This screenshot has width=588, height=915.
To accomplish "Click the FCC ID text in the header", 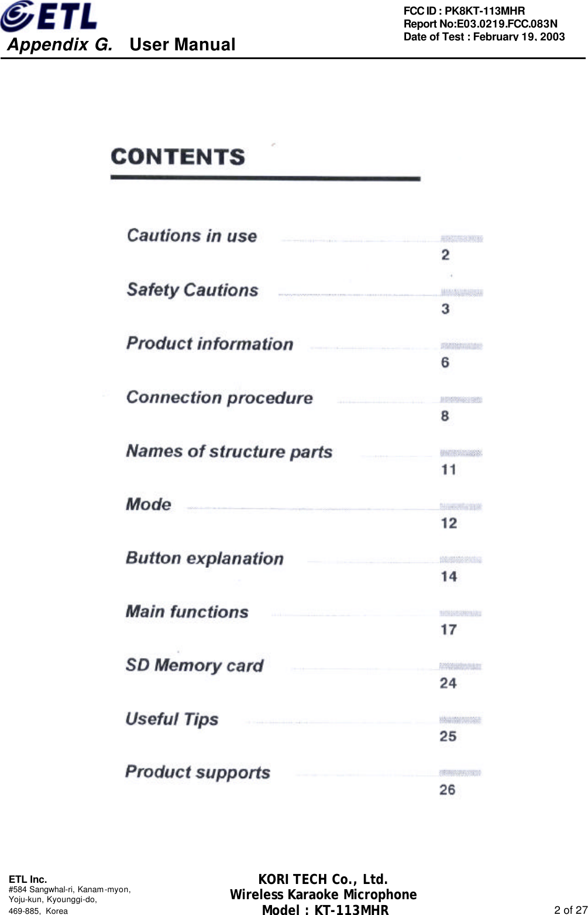I will tap(464, 11).
